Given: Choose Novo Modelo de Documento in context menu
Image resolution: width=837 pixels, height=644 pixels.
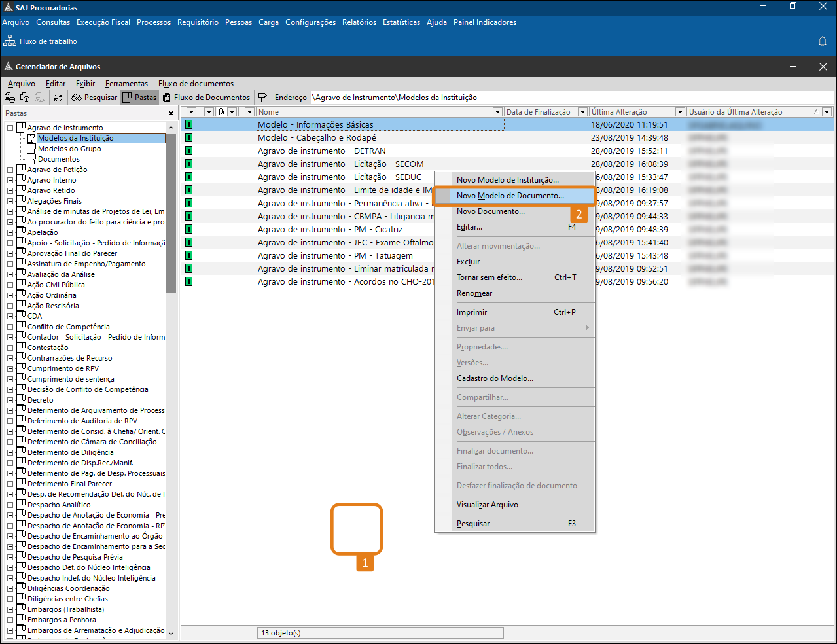Looking at the screenshot, I should coord(510,196).
